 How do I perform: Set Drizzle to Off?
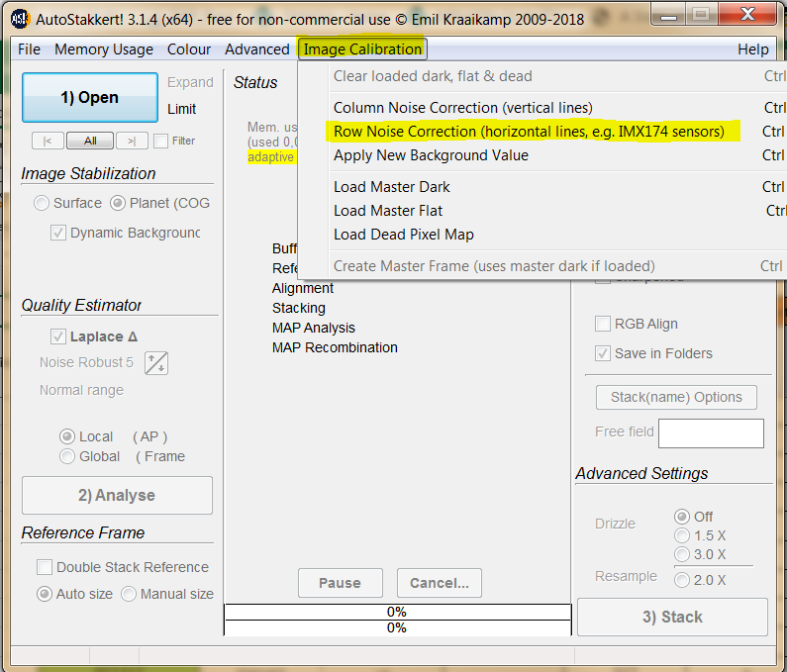pos(682,517)
